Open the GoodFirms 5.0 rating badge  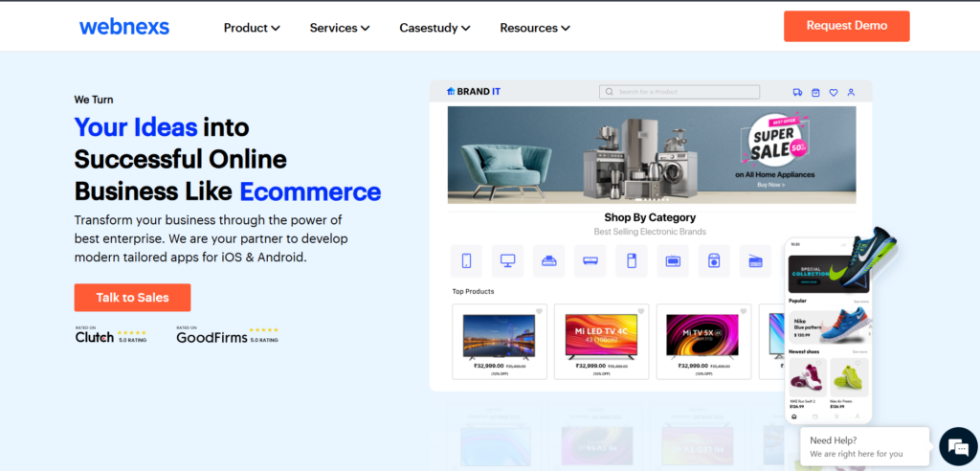228,335
